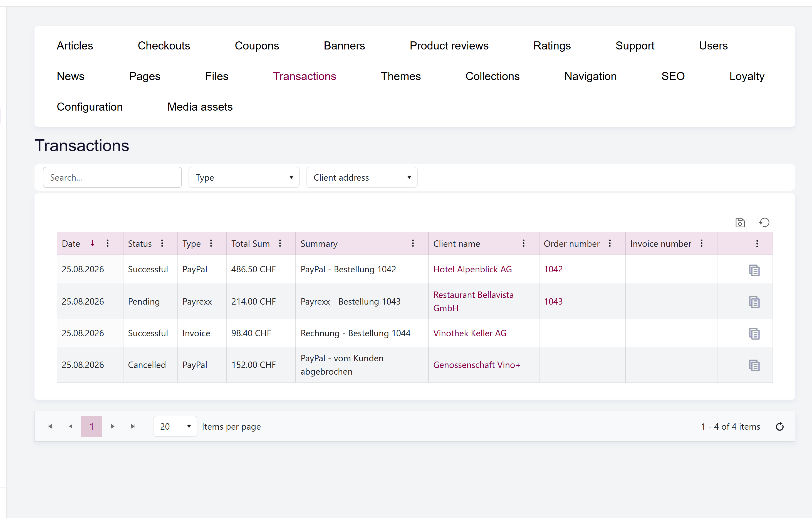Viewport: 812px width, 518px height.
Task: Open the Coupons tab
Action: tap(257, 46)
